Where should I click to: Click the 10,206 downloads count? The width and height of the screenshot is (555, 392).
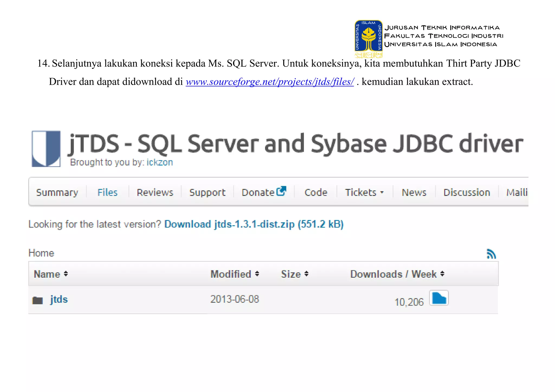coord(409,302)
